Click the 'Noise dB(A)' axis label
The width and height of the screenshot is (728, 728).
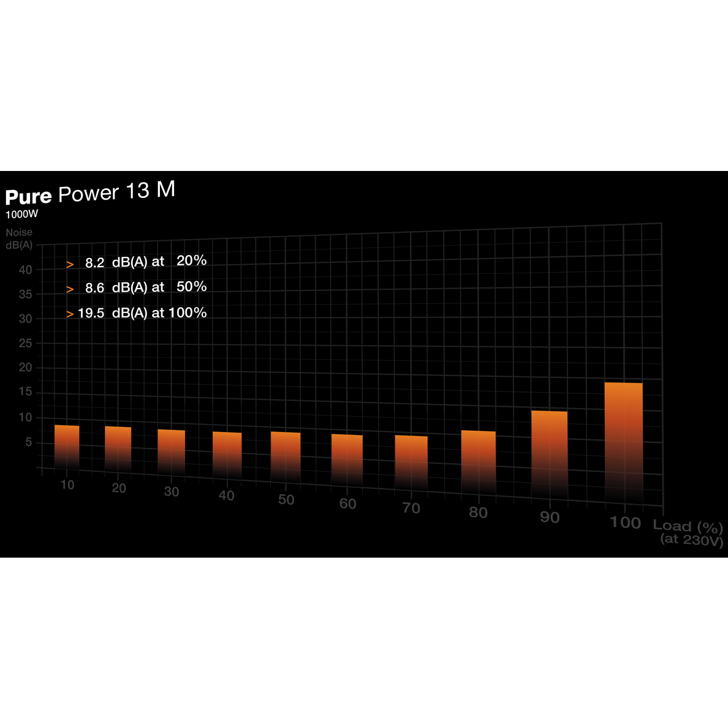coord(19,238)
